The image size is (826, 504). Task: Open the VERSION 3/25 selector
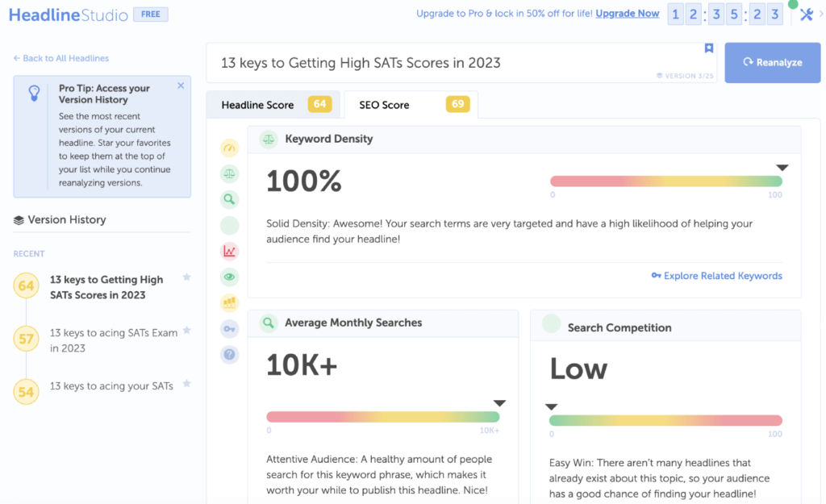[685, 75]
